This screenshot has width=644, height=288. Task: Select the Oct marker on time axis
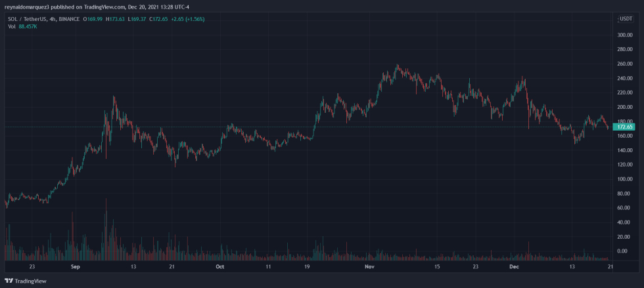pyautogui.click(x=219, y=266)
